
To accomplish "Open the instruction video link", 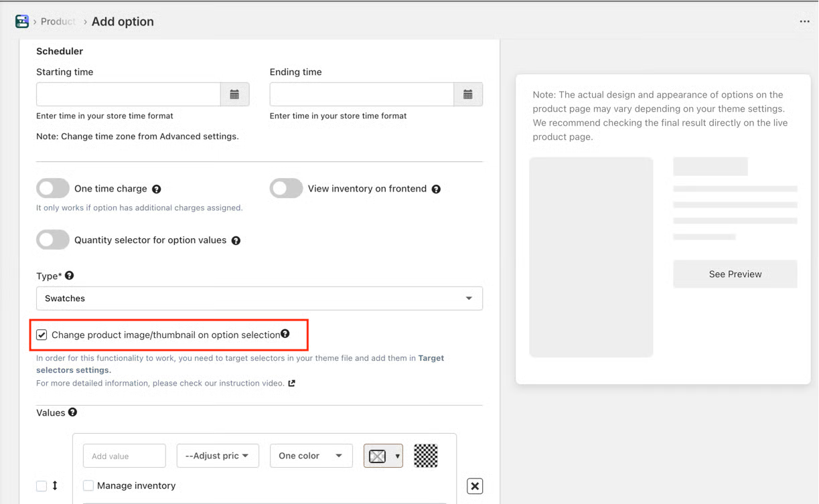I will [160, 384].
